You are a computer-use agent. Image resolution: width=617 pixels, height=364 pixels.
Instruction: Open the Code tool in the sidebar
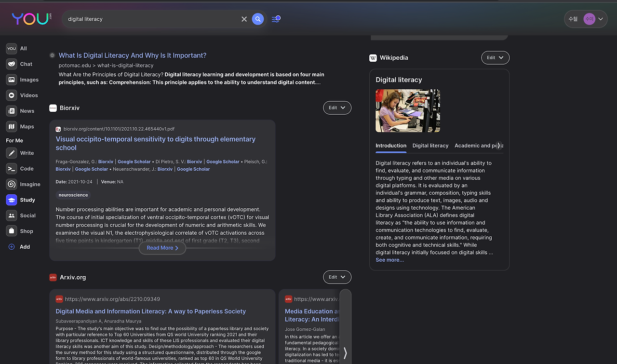coord(20,169)
